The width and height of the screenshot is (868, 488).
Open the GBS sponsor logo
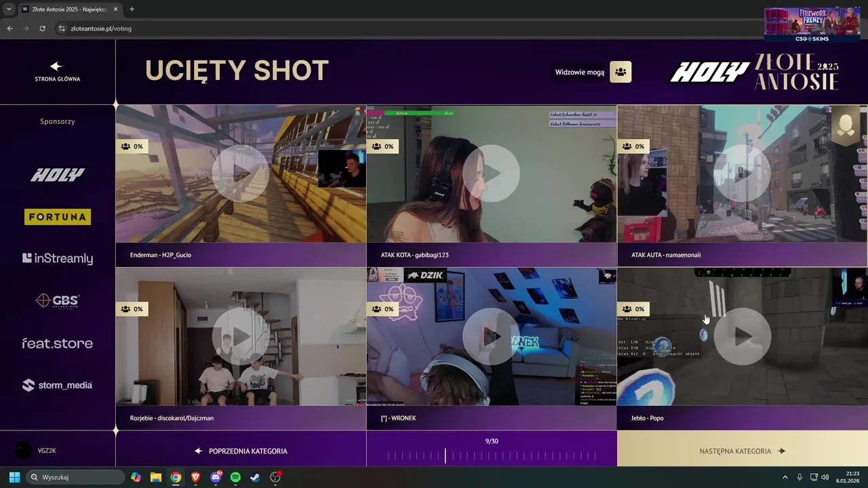click(x=58, y=300)
